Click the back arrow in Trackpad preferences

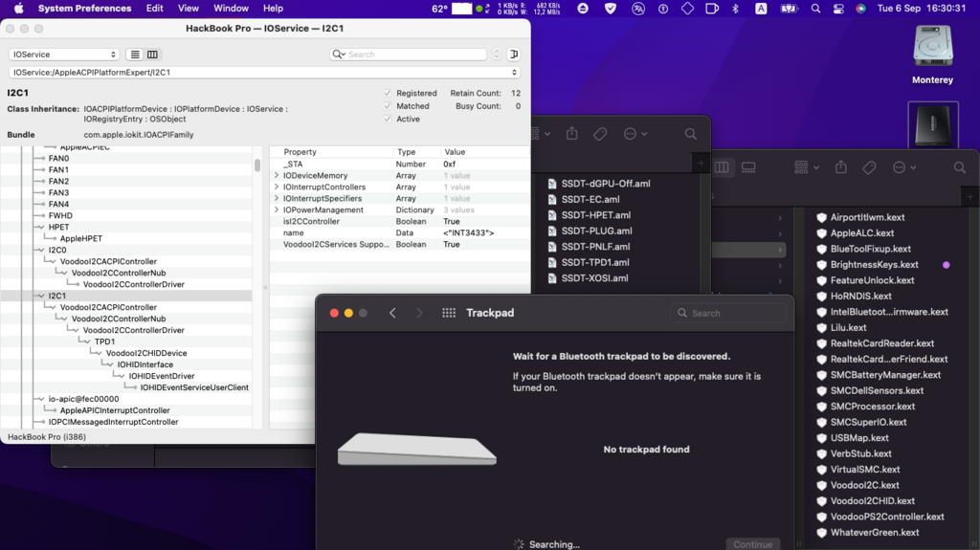point(392,313)
